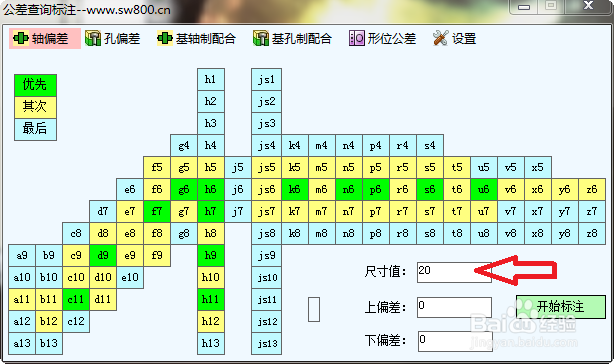Image resolution: width=614 pixels, height=364 pixels.
Task: Choose tolerance r4
Action: [x=403, y=146]
